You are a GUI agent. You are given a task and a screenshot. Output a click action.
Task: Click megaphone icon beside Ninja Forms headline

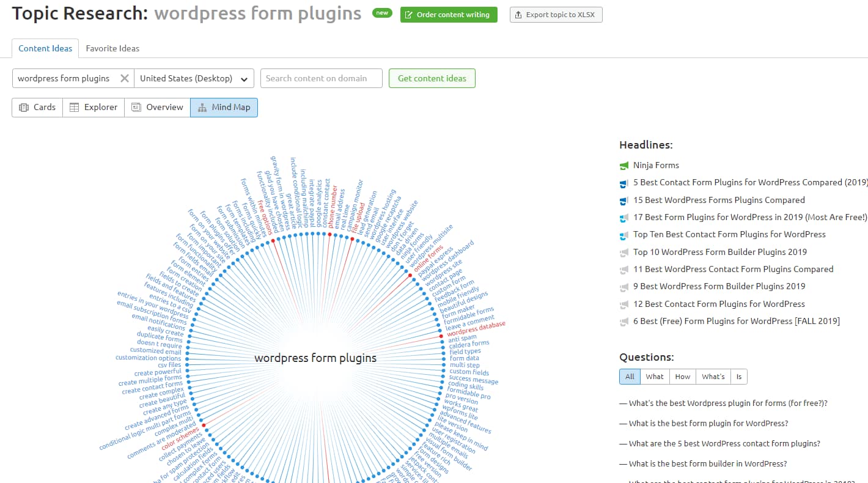click(x=624, y=166)
